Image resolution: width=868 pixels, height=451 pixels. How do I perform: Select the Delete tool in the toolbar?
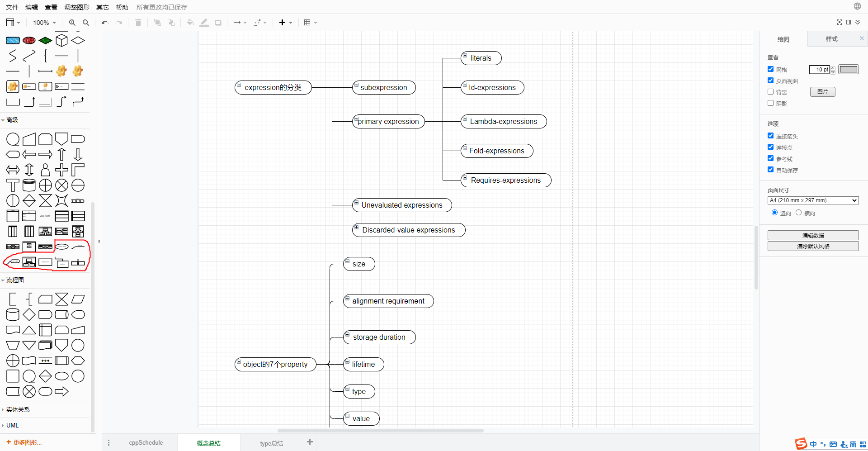tap(138, 22)
